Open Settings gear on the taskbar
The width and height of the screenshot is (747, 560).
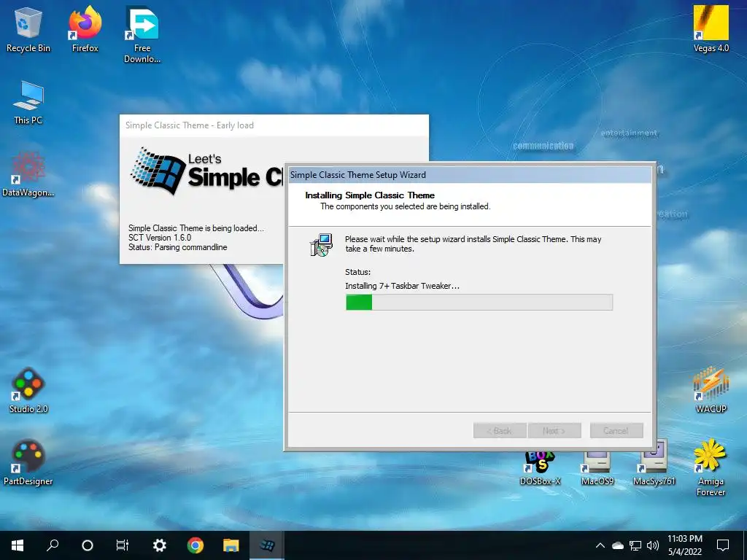click(159, 545)
